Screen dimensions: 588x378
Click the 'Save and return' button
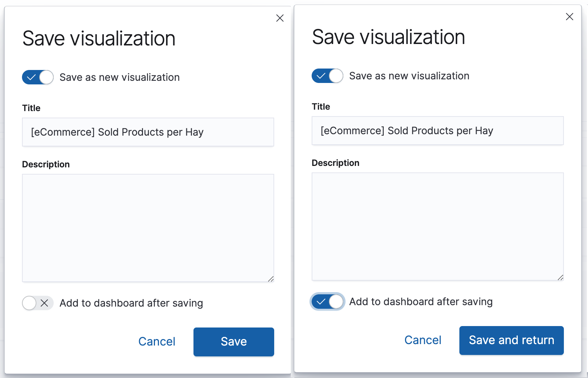coord(511,340)
